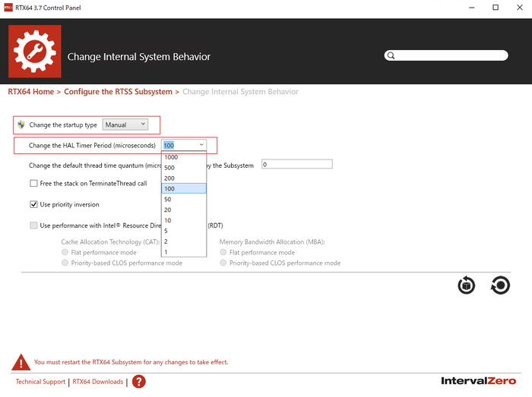The height and width of the screenshot is (397, 532).
Task: Open the startup type Manual dropdown
Action: click(125, 124)
